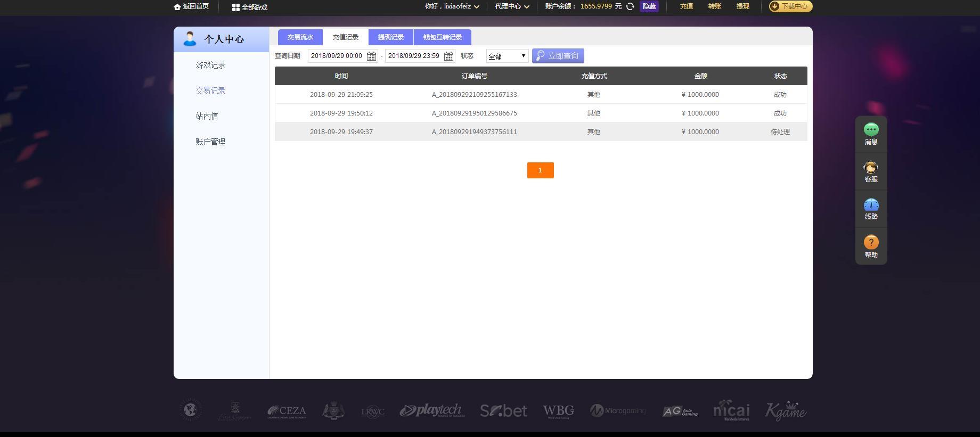Click the timestamp 2018-09-29 19:49:37
The height and width of the screenshot is (437, 980).
click(x=341, y=132)
